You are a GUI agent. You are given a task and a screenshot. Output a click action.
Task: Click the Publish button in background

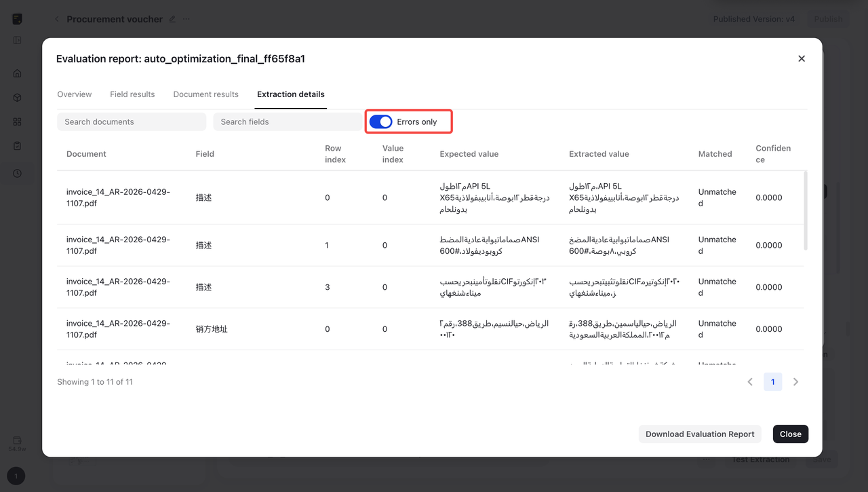(x=828, y=19)
